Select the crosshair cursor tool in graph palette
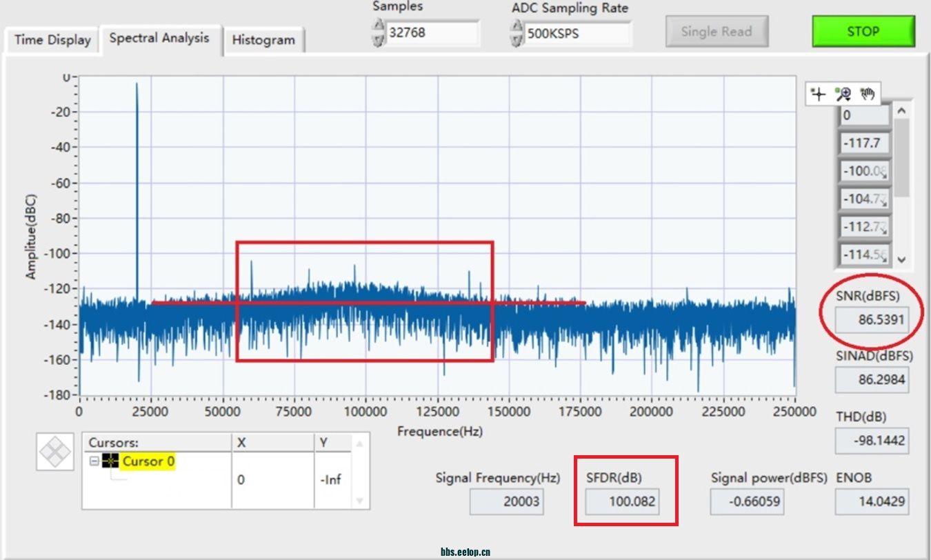The width and height of the screenshot is (931, 560). (819, 94)
